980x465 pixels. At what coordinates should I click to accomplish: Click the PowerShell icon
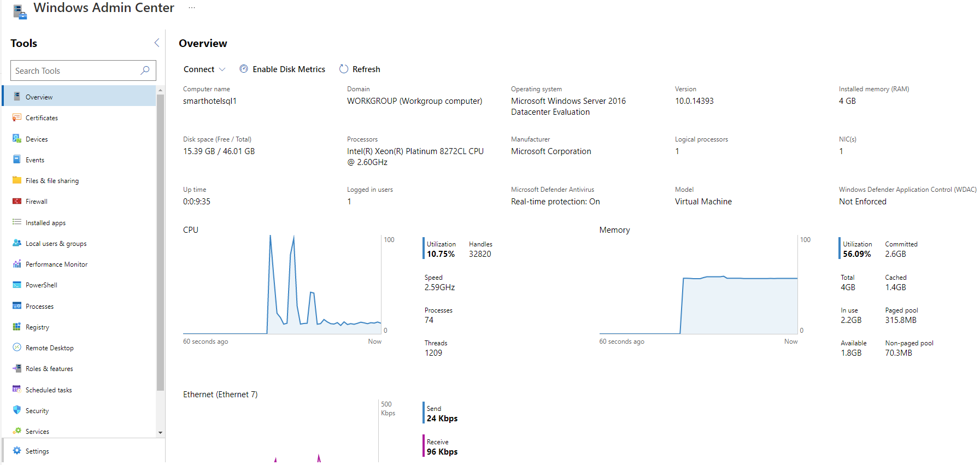pyautogui.click(x=17, y=285)
